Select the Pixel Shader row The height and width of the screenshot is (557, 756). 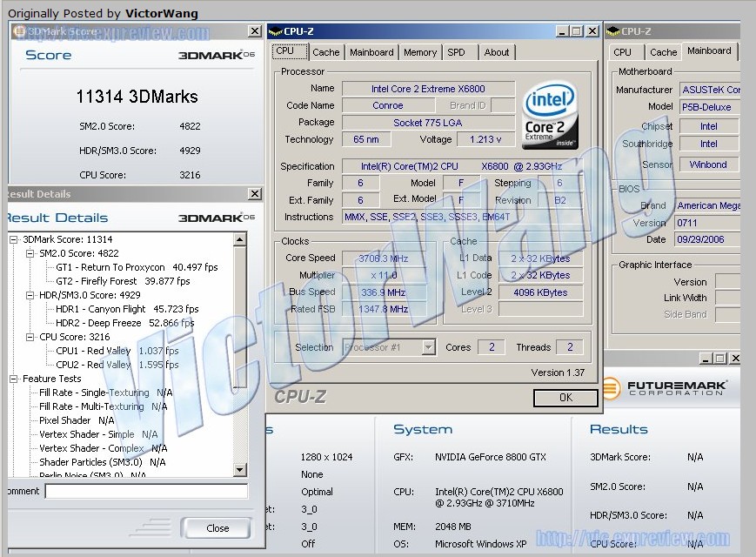77,421
